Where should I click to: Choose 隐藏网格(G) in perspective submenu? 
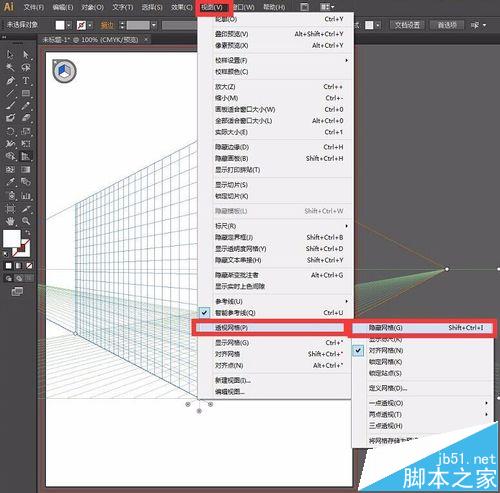point(423,328)
